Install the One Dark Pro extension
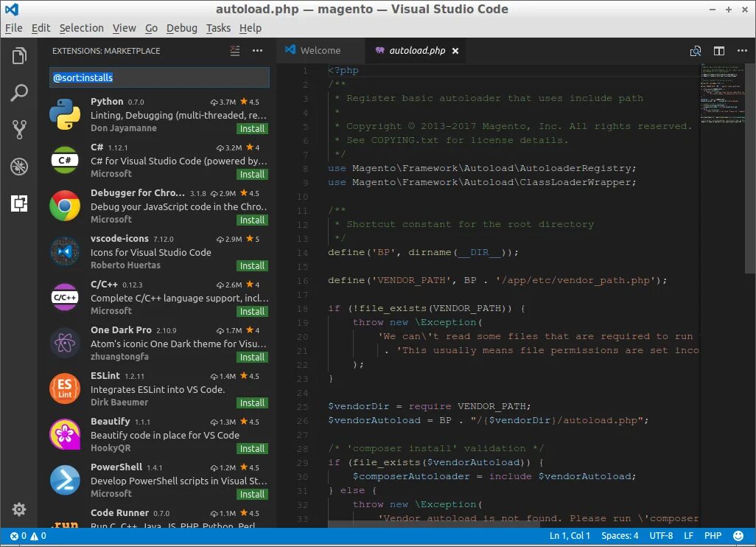756x547 pixels. click(x=252, y=357)
